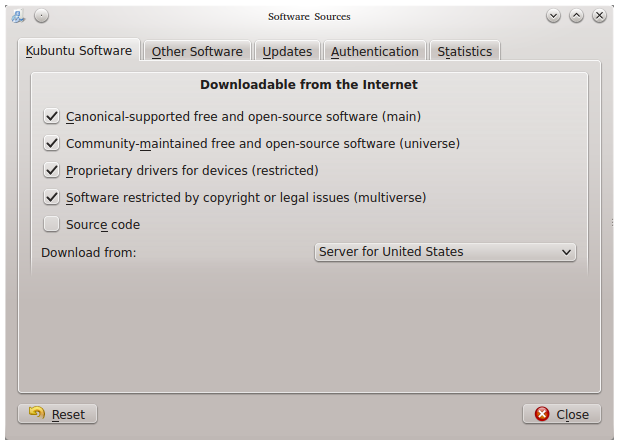Image resolution: width=619 pixels, height=445 pixels.
Task: Switch to the Other Software tab
Action: (197, 52)
